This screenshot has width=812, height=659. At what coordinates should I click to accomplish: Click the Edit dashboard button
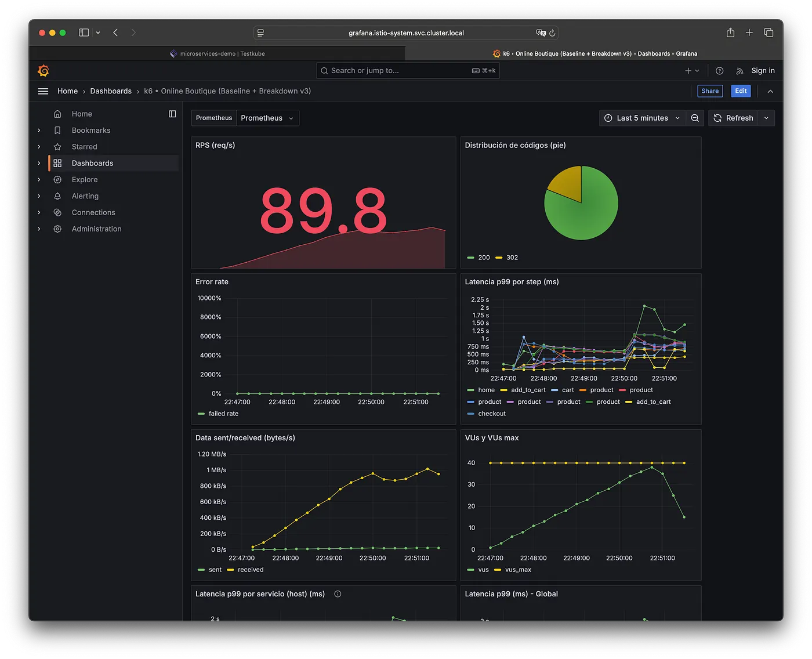tap(741, 91)
